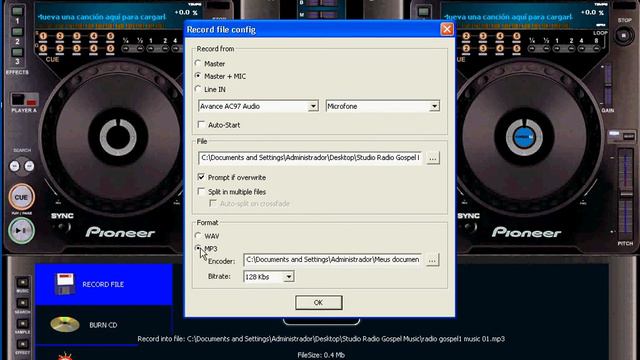Click the MUSIC panel button
The width and height of the screenshot is (640, 360).
(22, 282)
